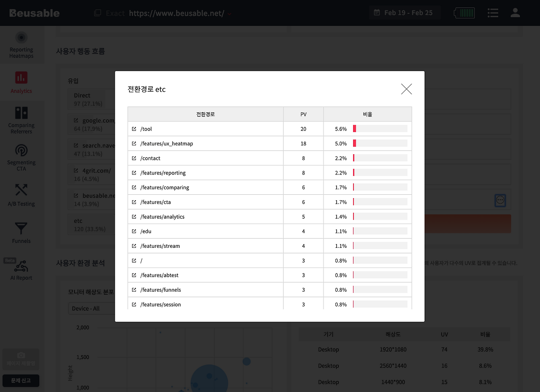Click the Beusable logo

(x=35, y=13)
